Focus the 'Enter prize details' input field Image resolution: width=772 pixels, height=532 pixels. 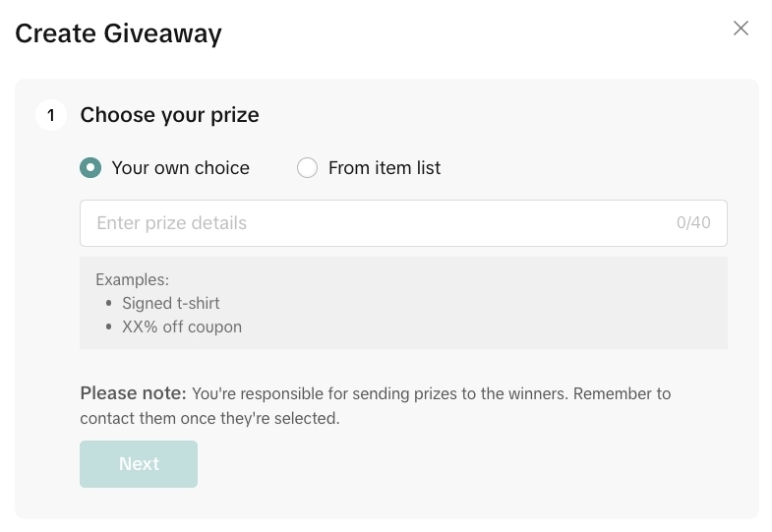[374, 223]
